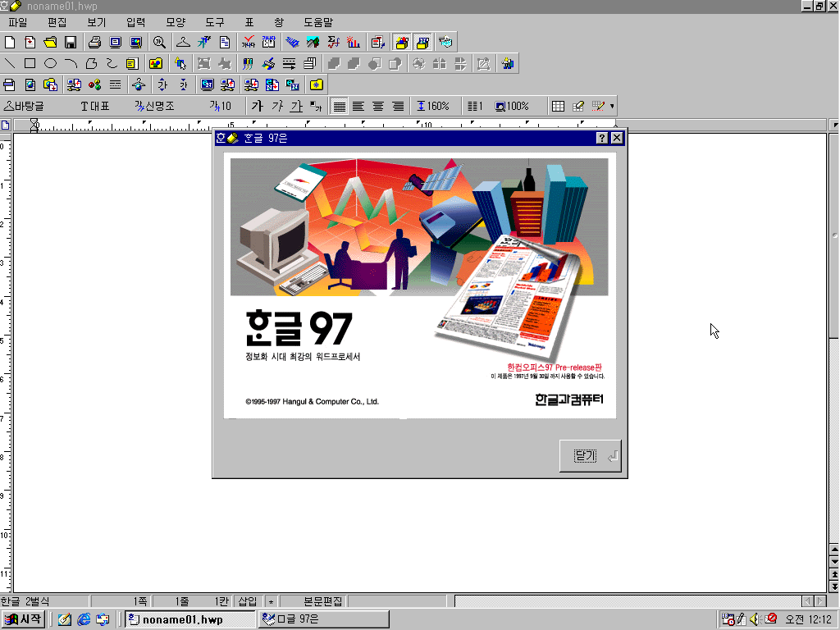This screenshot has width=840, height=630.
Task: Toggle center paragraph alignment
Action: tap(378, 106)
